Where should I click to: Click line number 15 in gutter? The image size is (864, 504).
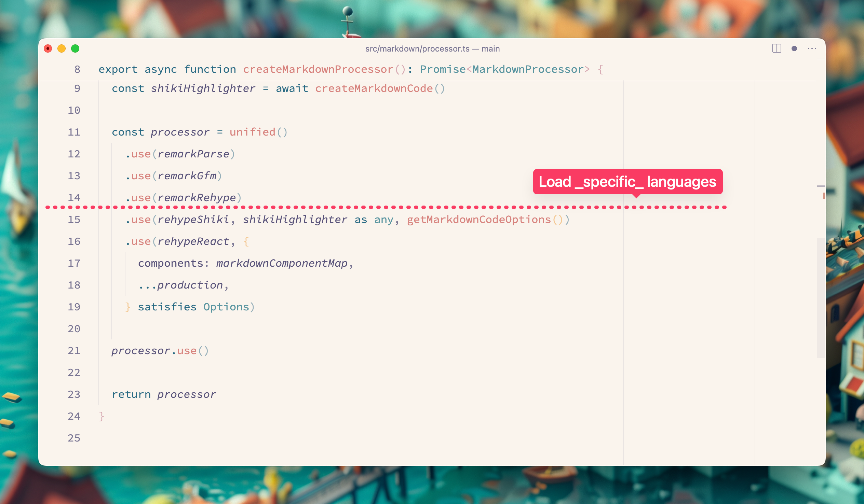pos(74,220)
